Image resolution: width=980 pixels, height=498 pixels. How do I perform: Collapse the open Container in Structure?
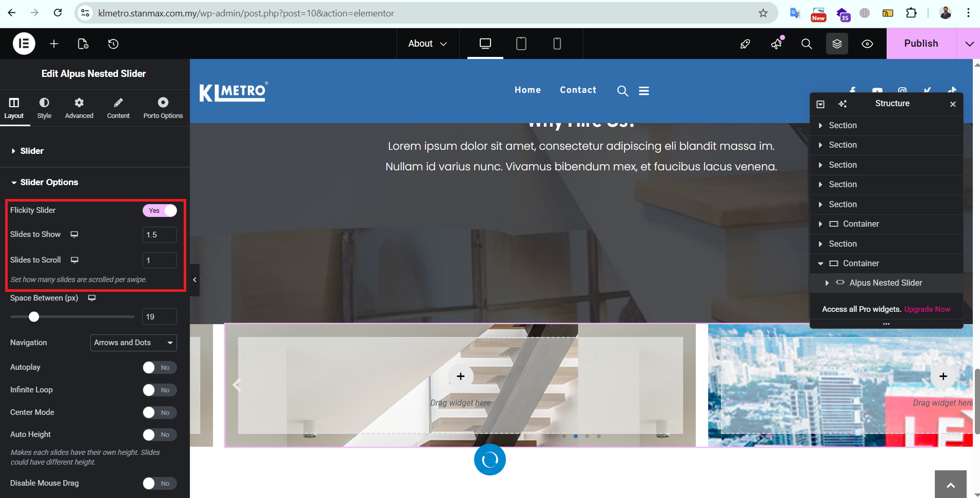820,264
